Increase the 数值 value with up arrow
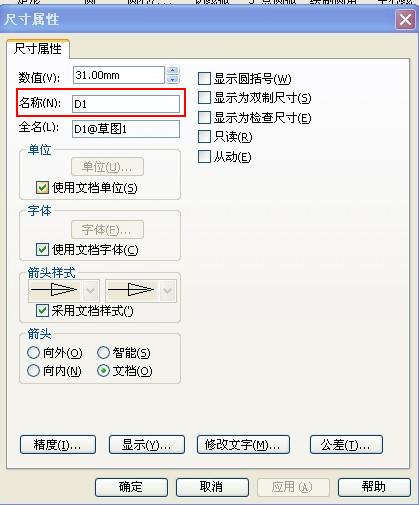Screen dimensions: 419x505 coord(172,71)
